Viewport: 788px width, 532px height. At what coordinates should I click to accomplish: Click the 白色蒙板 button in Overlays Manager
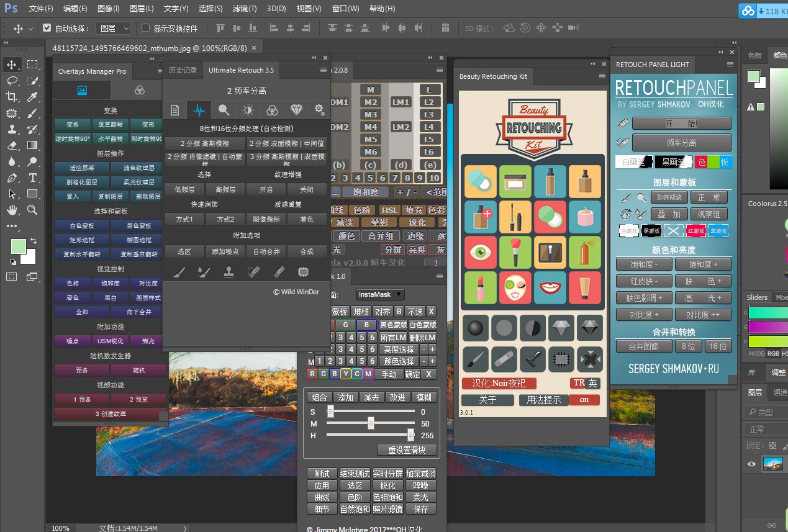(82, 226)
